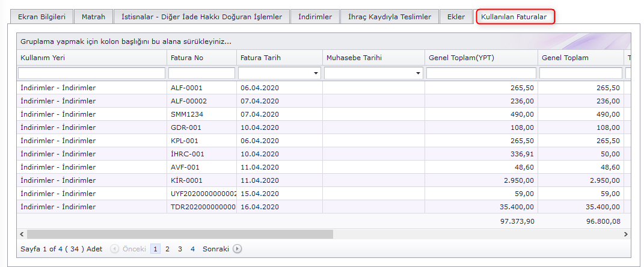The height and width of the screenshot is (267, 644).
Task: Sort by the Genel Toplam(YPT) column header
Action: [x=462, y=58]
